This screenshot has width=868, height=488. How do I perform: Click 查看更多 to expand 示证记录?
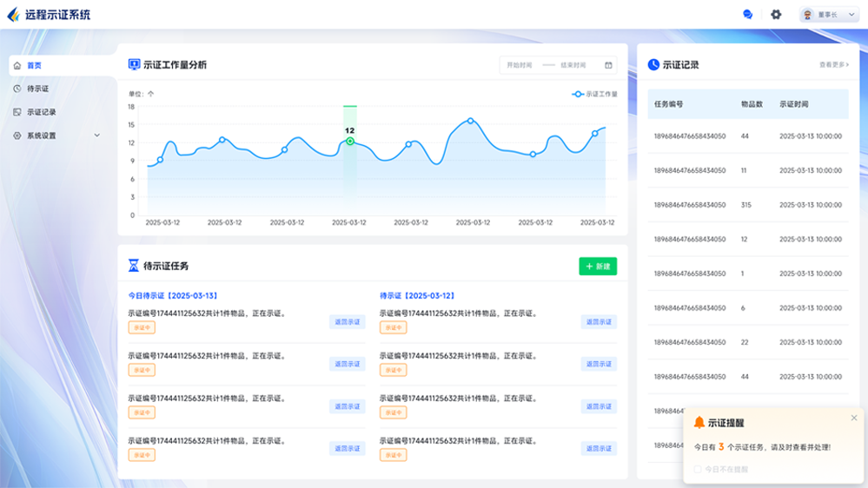point(833,65)
